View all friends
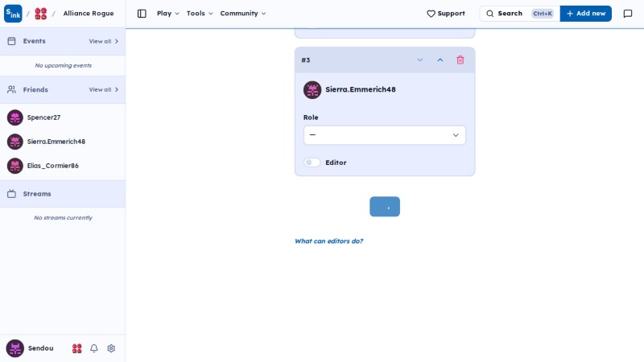 [104, 89]
